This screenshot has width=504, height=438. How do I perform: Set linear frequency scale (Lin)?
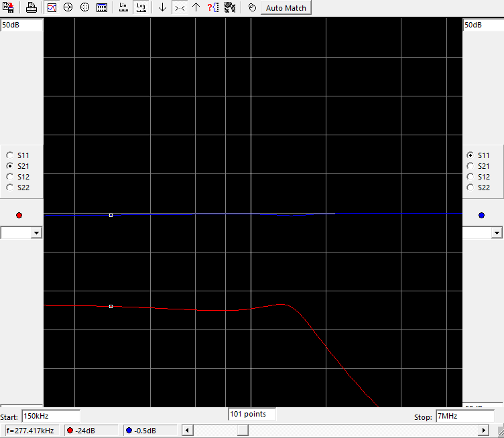123,7
